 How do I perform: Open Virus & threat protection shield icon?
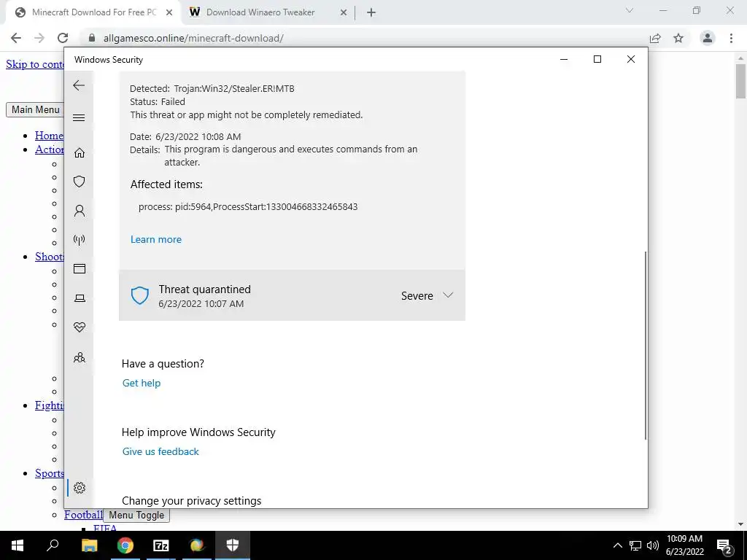tap(79, 182)
